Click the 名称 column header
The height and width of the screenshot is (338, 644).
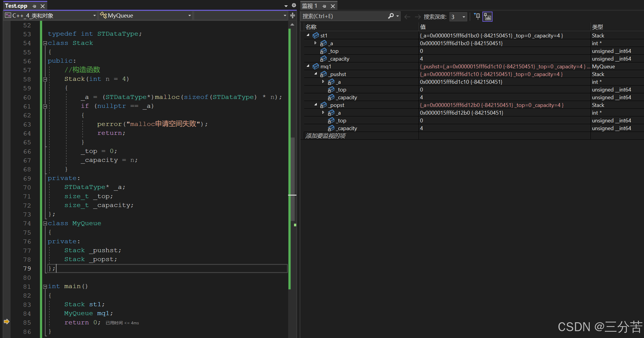(x=311, y=27)
